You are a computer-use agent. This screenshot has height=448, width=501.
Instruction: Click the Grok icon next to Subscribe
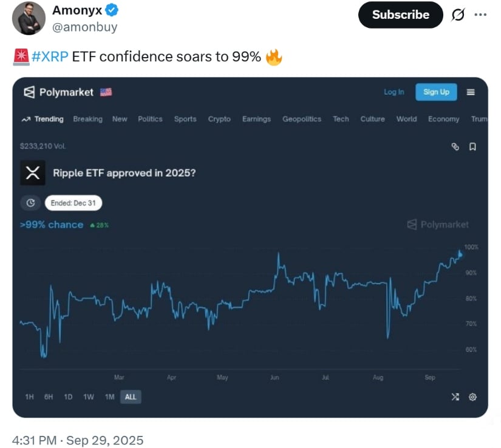(x=458, y=15)
